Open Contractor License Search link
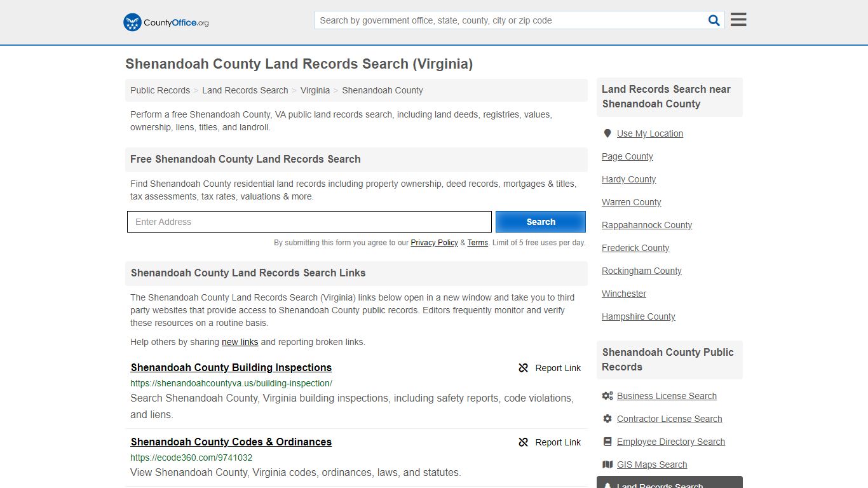This screenshot has width=868, height=488. pyautogui.click(x=669, y=419)
